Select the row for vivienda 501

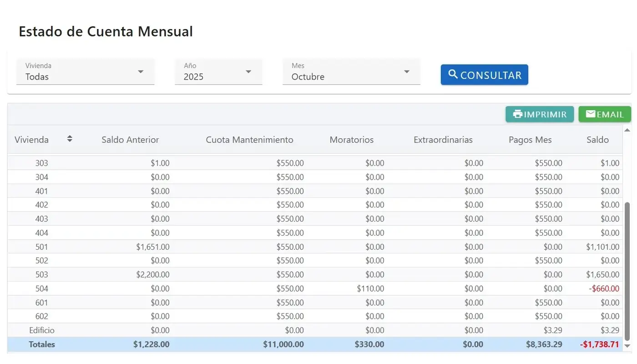pos(41,247)
